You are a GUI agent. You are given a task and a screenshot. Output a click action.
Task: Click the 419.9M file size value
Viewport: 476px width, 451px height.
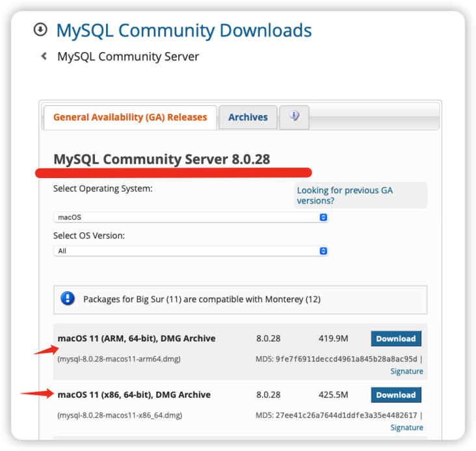[334, 339]
